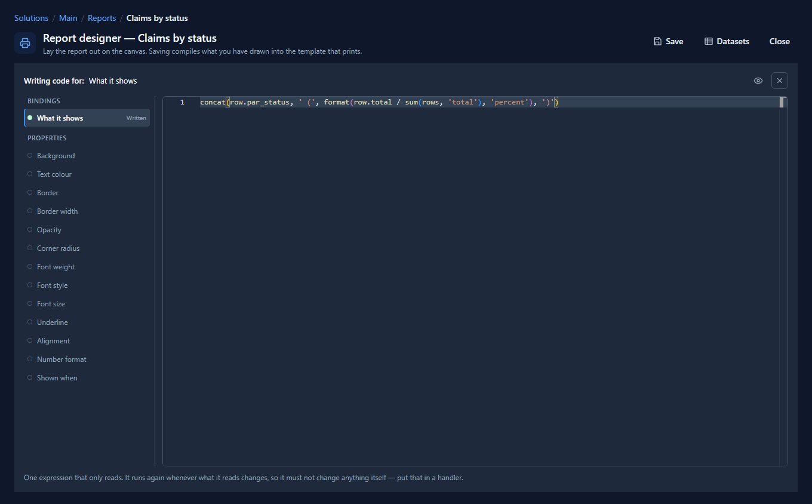This screenshot has height=504, width=812.
Task: Select the What it shows binding
Action: tap(87, 118)
